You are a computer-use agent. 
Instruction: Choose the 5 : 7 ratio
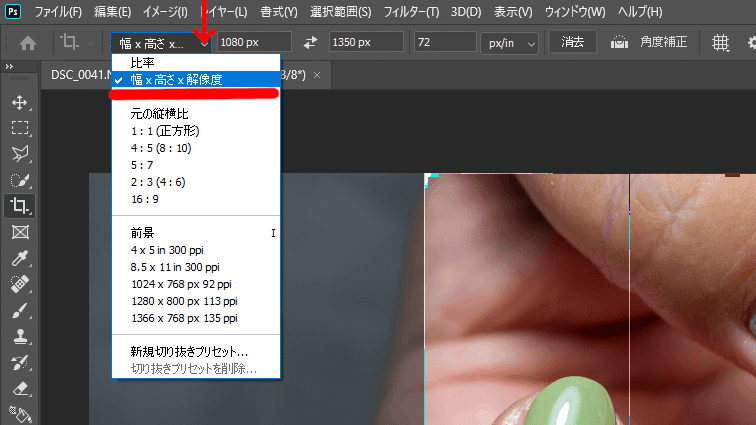click(196, 165)
